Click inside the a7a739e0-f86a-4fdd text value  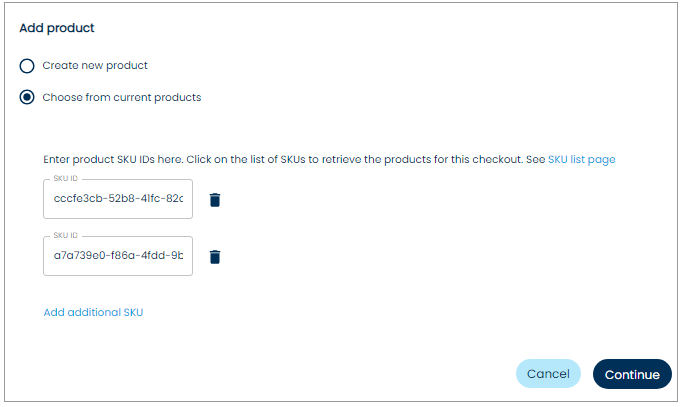point(118,257)
